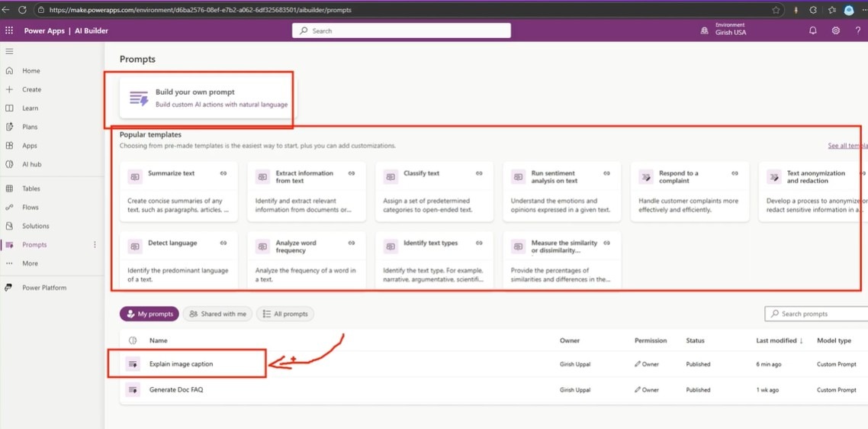Click the help question mark icon
Image resolution: width=868 pixels, height=429 pixels.
tap(858, 31)
